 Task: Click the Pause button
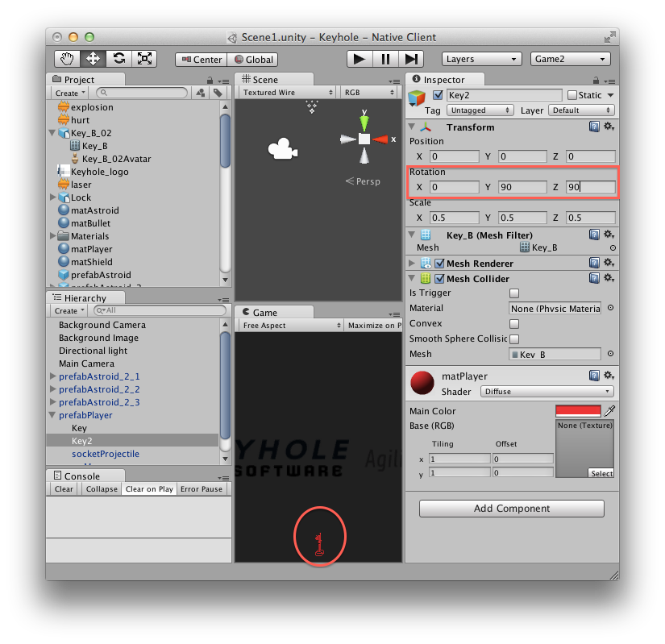[385, 59]
